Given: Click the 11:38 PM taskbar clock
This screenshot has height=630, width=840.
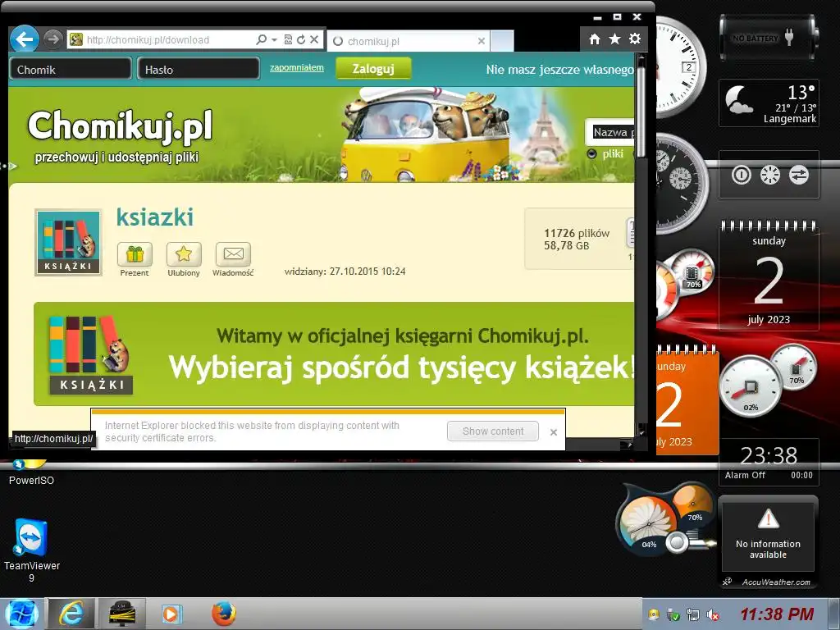Looking at the screenshot, I should tap(777, 614).
